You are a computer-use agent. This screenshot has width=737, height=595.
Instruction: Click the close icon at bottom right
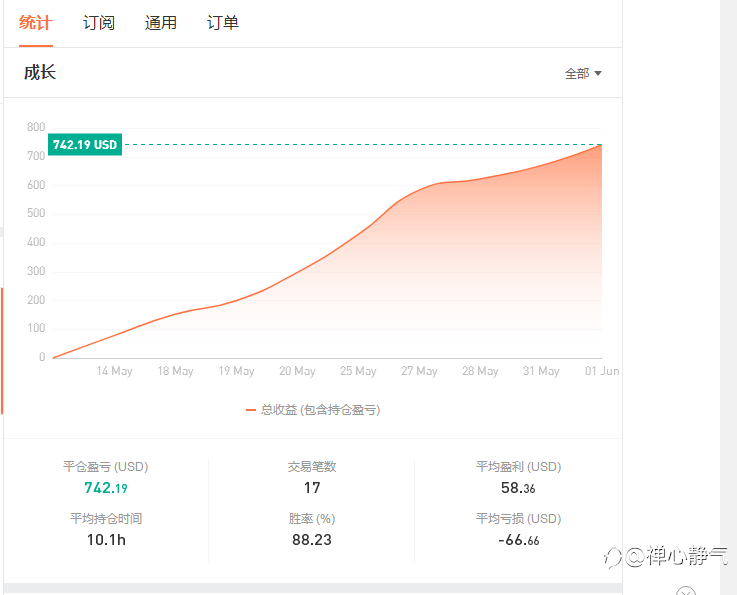tap(686, 591)
